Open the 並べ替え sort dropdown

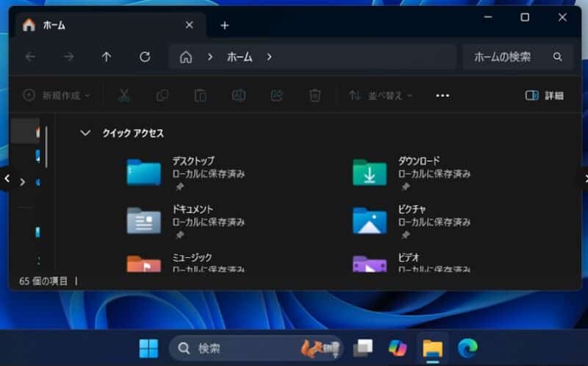point(380,96)
